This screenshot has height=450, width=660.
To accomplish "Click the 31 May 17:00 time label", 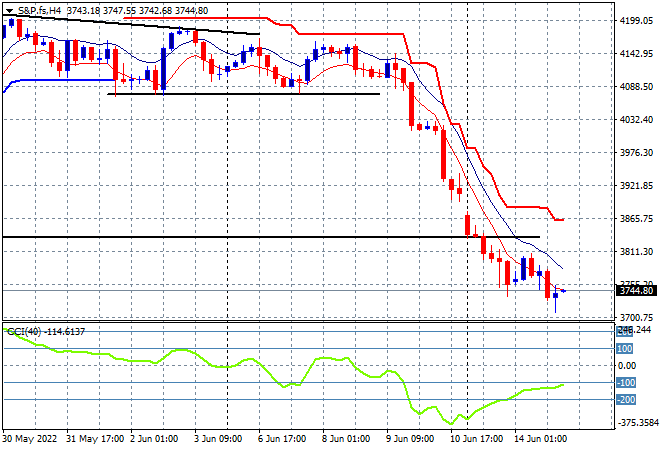I will coord(95,439).
